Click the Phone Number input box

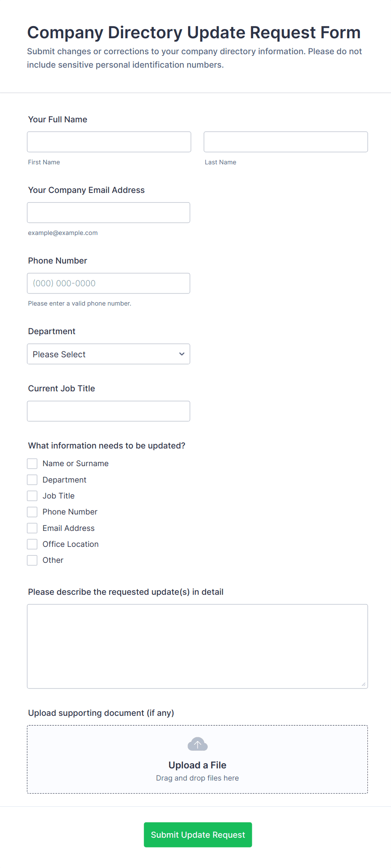108,283
